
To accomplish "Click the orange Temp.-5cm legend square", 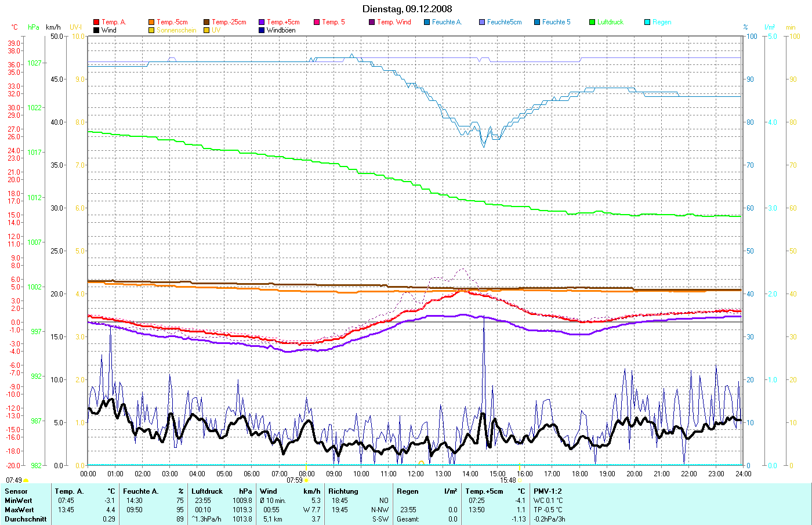I will 151,22.
